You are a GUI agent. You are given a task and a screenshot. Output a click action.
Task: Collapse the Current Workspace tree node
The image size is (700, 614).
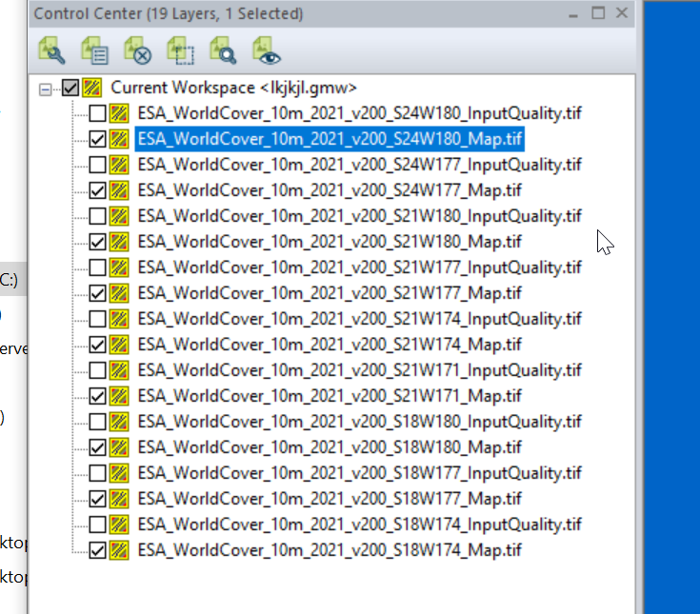45,89
